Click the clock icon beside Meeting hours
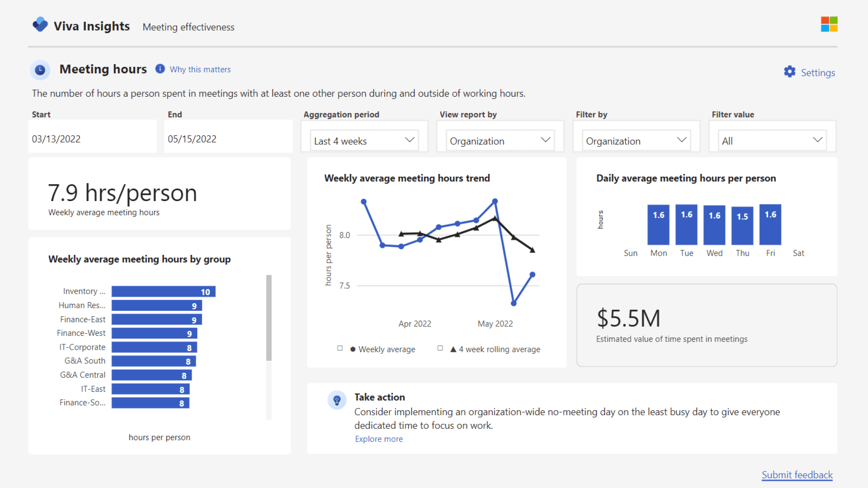Viewport: 868px width, 488px height. pyautogui.click(x=40, y=70)
